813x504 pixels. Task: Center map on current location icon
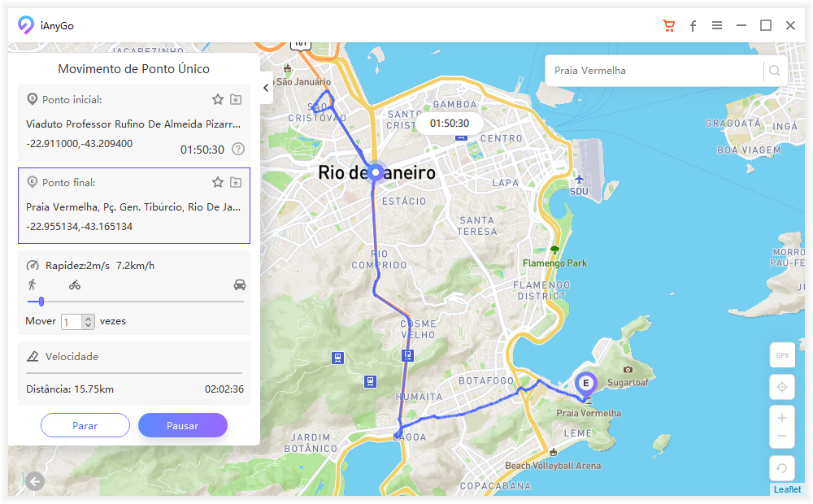(782, 387)
